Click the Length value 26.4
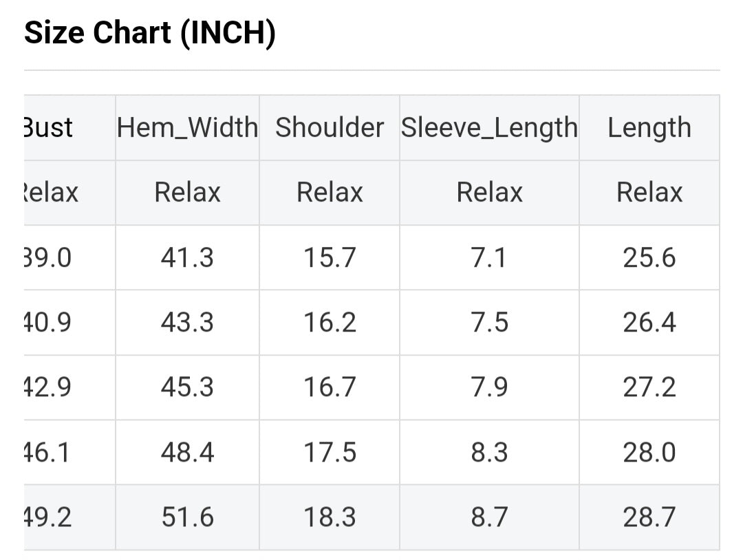The width and height of the screenshot is (743, 560). [x=649, y=323]
